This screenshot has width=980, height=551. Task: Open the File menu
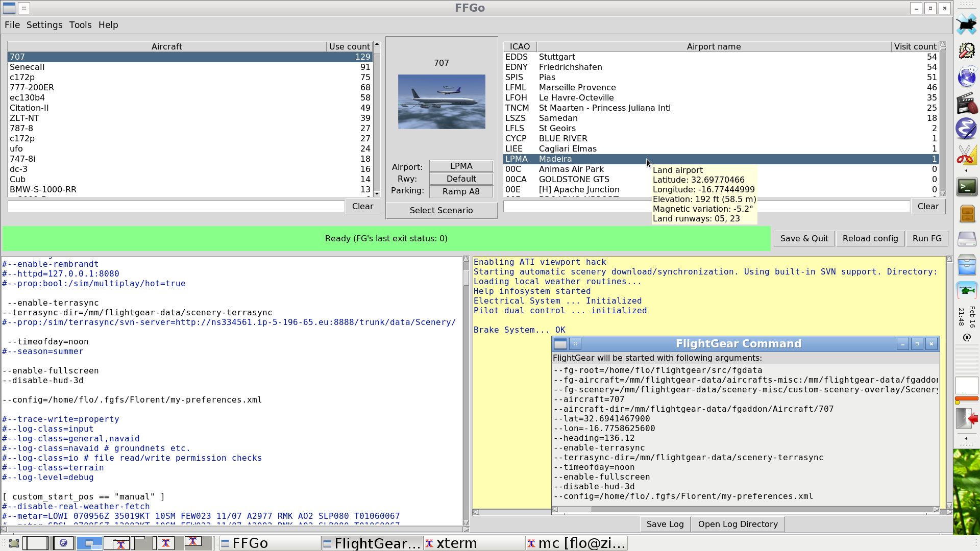click(x=12, y=25)
